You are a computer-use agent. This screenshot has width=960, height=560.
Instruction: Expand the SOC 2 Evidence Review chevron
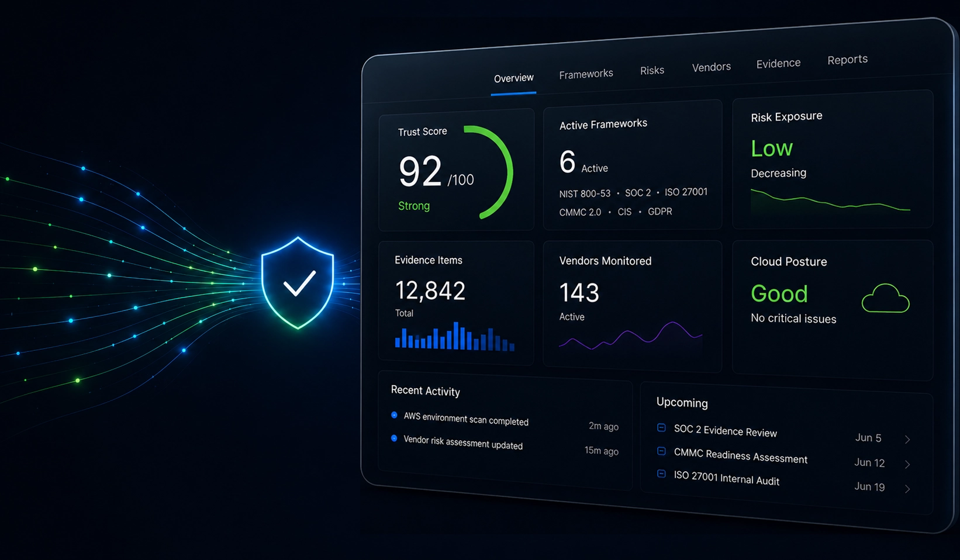coord(907,440)
